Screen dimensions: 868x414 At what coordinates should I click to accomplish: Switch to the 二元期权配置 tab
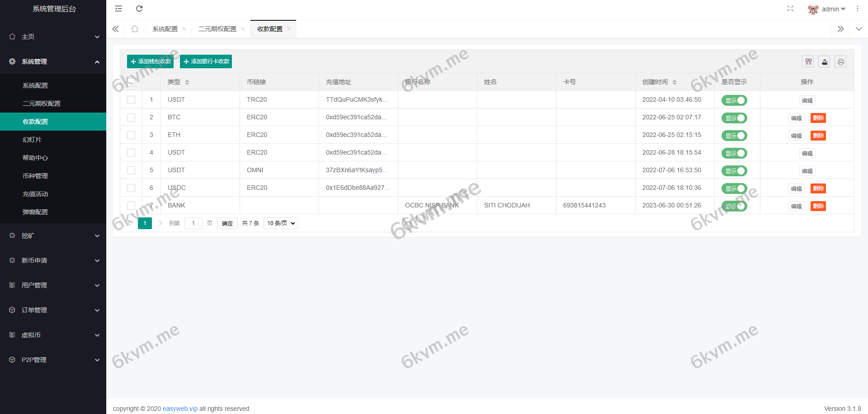point(217,28)
